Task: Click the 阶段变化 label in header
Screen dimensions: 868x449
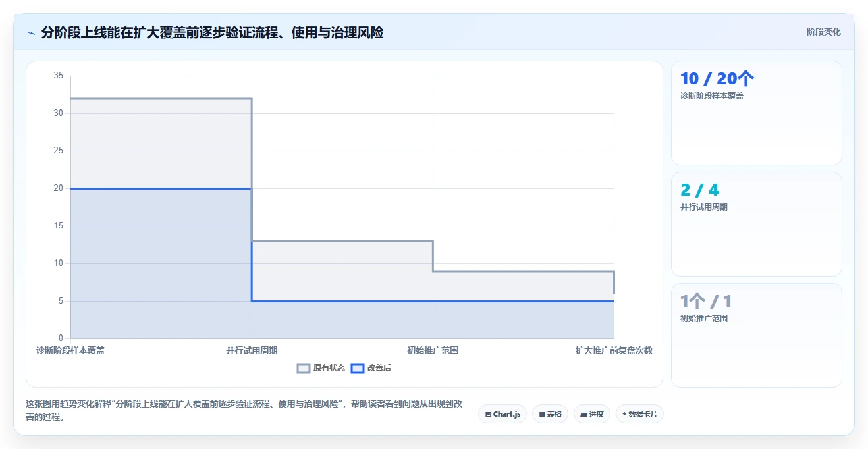Action: click(x=823, y=32)
